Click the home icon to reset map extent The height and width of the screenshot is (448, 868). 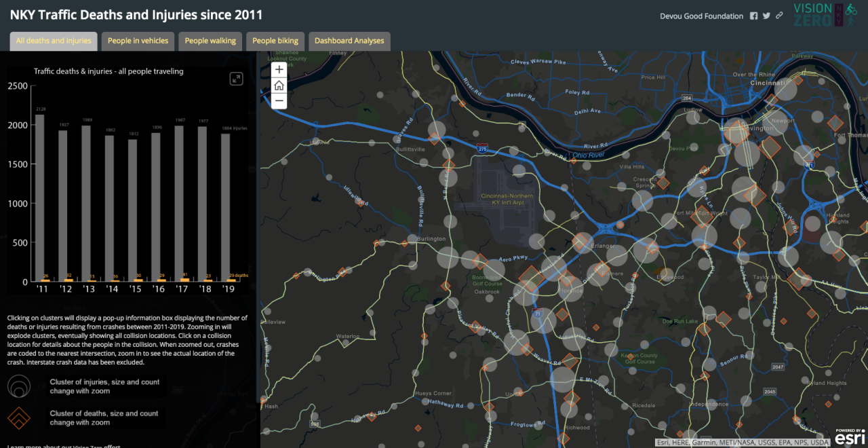(x=279, y=85)
